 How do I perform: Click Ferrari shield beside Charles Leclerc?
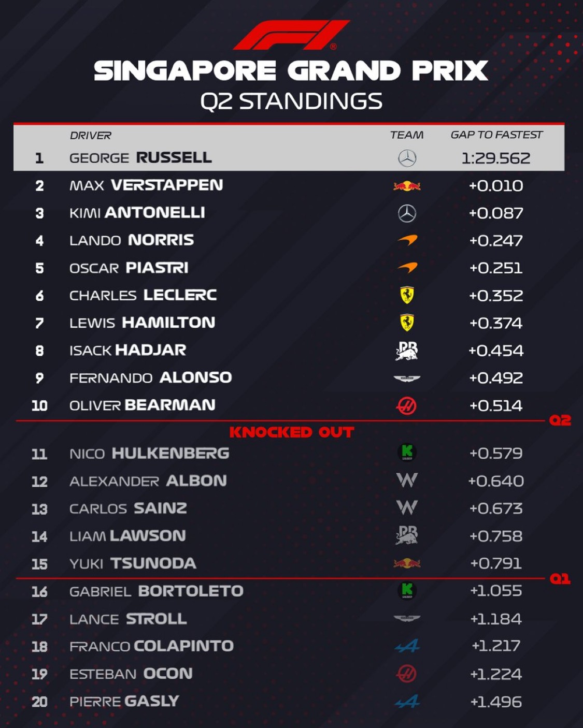pos(407,295)
